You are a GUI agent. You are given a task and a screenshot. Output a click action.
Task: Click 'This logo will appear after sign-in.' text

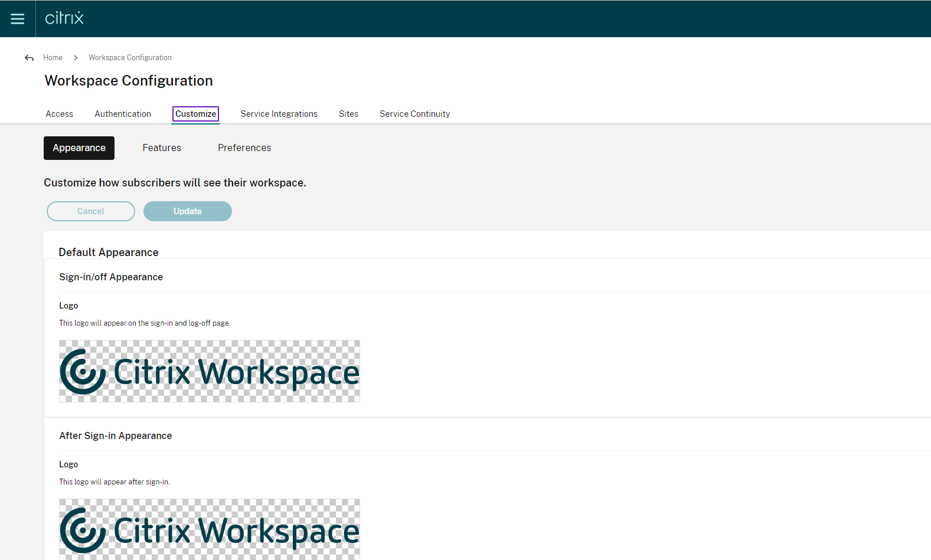click(115, 482)
